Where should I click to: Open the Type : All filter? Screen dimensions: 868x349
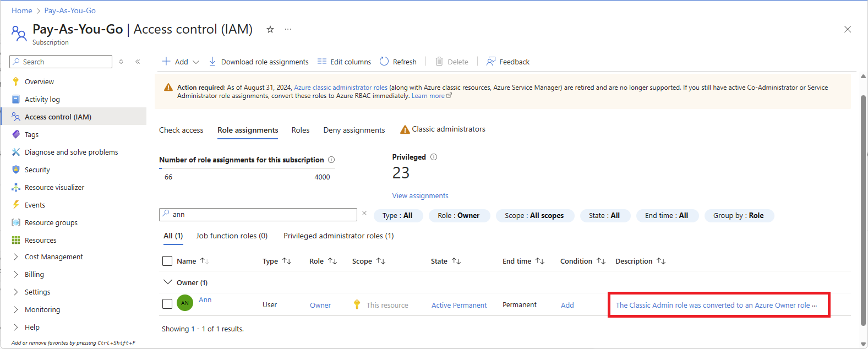click(x=398, y=215)
